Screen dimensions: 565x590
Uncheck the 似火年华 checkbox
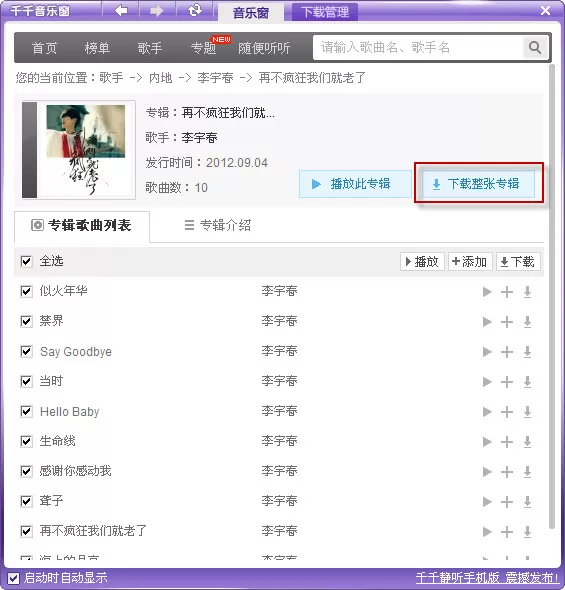(26, 291)
